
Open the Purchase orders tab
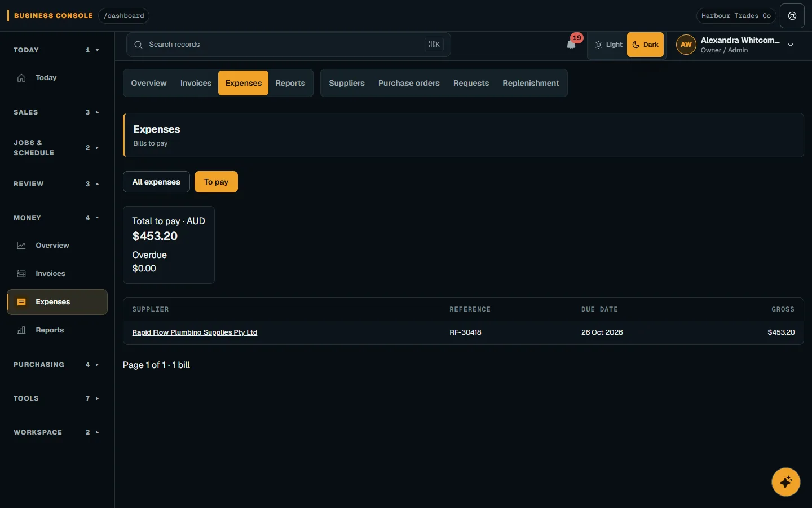pyautogui.click(x=409, y=83)
